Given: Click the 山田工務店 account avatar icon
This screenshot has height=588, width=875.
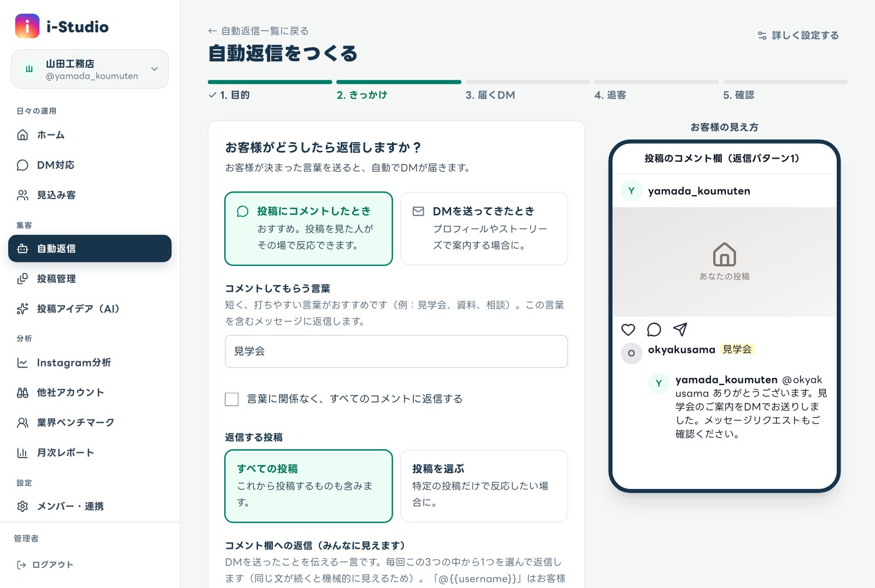Looking at the screenshot, I should click(30, 69).
